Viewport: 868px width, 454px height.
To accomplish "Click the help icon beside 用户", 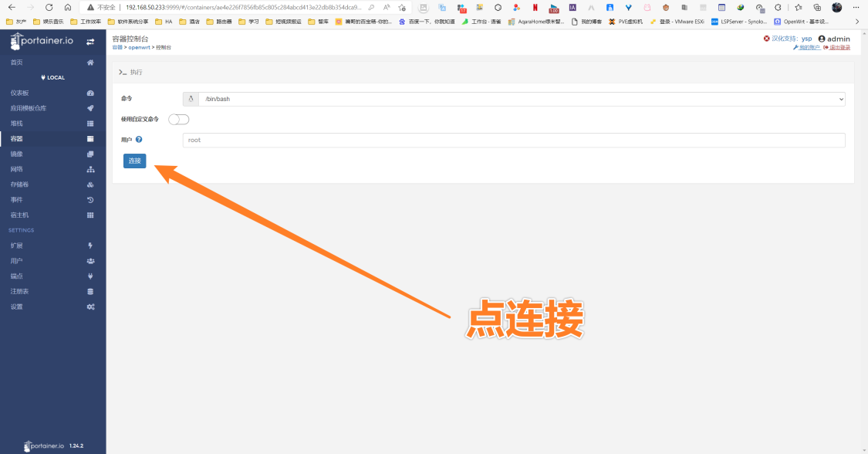I will click(x=139, y=140).
